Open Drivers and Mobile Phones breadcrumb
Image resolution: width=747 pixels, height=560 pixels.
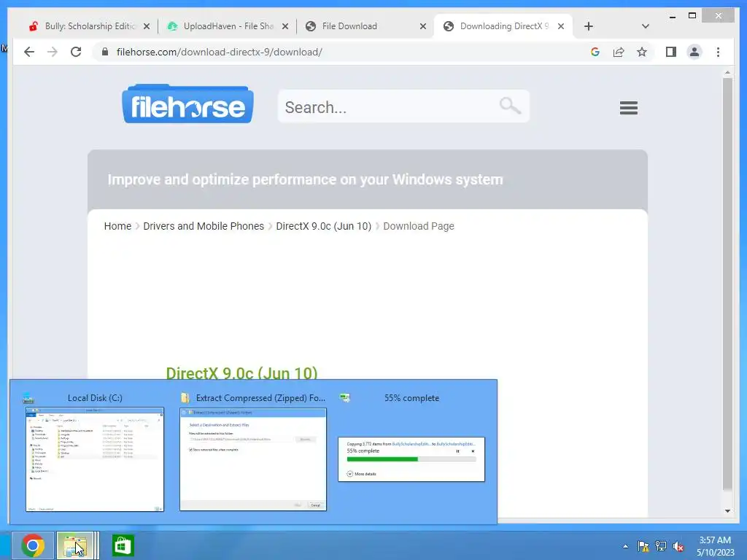pos(204,226)
